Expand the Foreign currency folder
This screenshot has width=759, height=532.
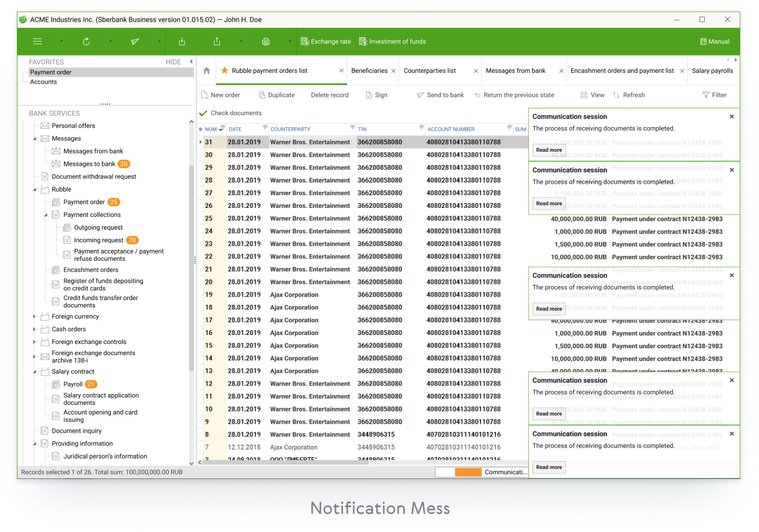pos(35,317)
